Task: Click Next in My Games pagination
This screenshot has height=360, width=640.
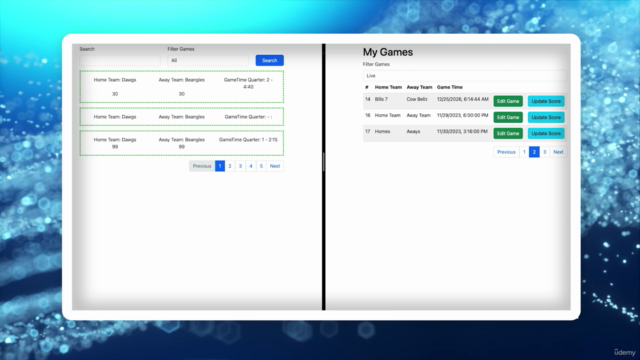Action: [558, 152]
